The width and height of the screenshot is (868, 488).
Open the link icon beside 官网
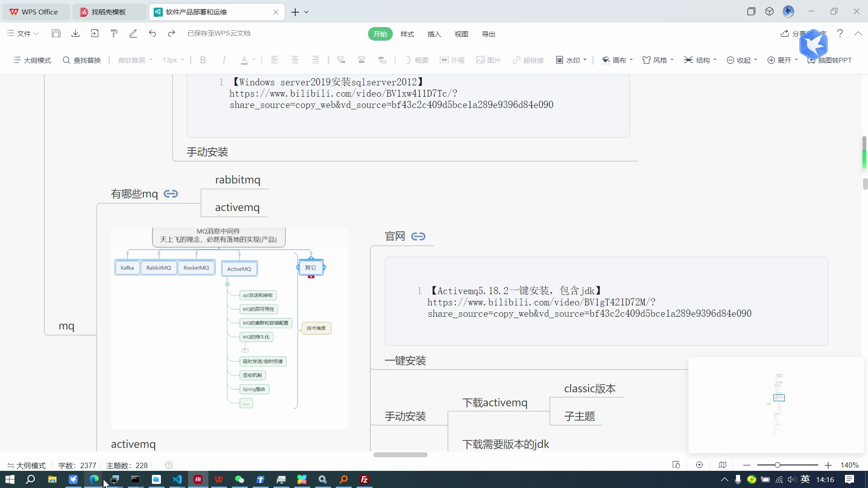(x=418, y=236)
